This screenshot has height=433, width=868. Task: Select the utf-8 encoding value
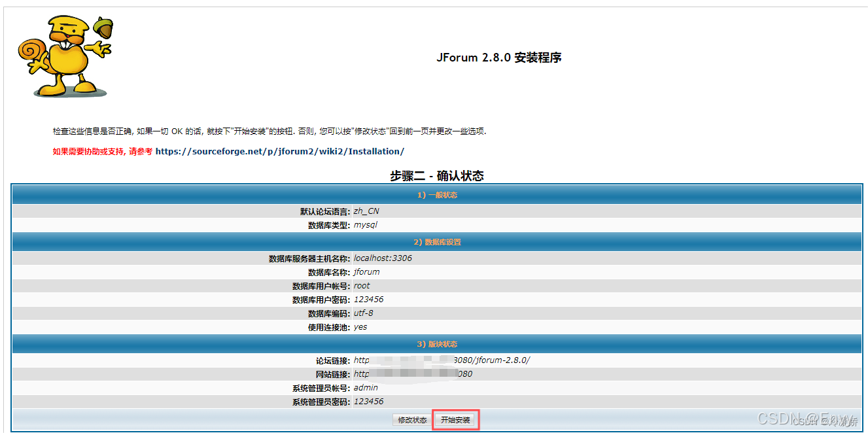pos(364,313)
